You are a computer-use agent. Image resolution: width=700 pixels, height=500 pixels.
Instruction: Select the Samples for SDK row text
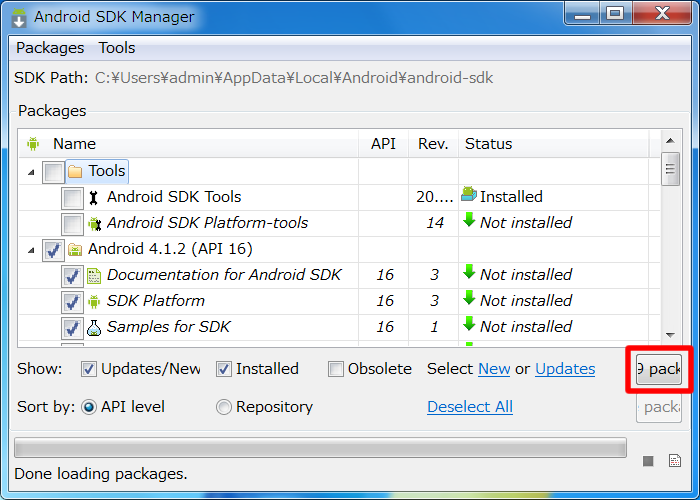coord(168,327)
